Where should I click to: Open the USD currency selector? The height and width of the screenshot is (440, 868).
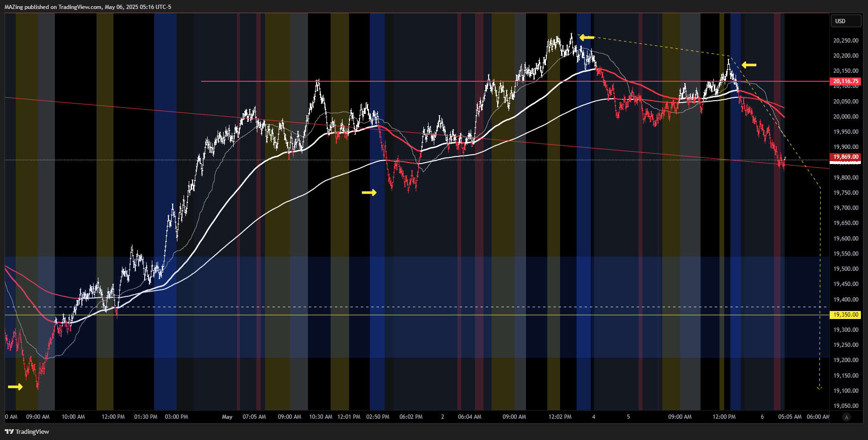tap(846, 21)
